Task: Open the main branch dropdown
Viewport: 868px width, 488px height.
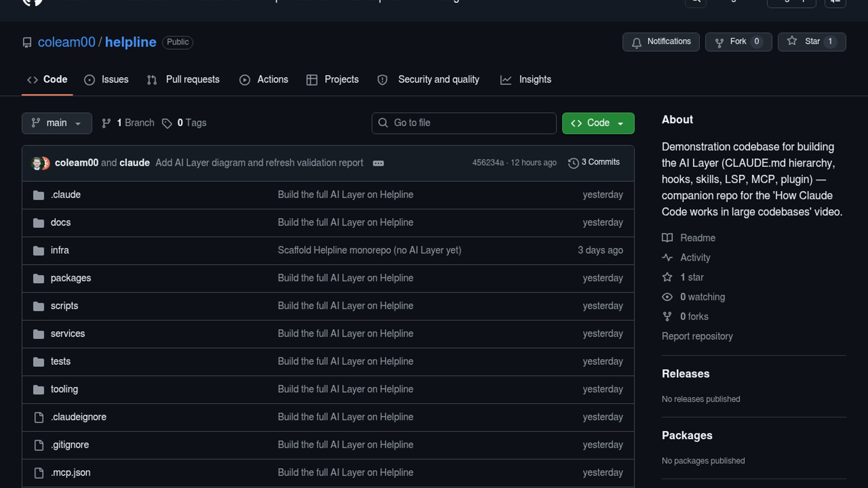Action: coord(57,123)
